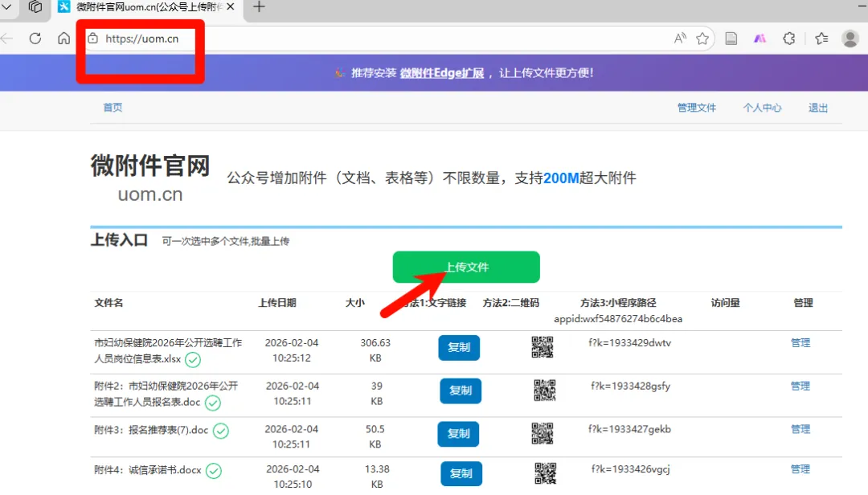Select the 微附件官网uom.cn browser tab
This screenshot has height=495, width=868.
147,7
